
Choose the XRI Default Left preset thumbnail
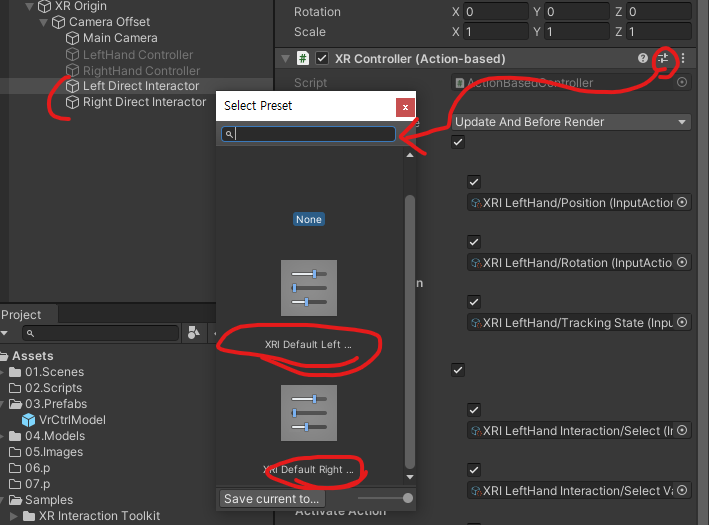point(309,288)
